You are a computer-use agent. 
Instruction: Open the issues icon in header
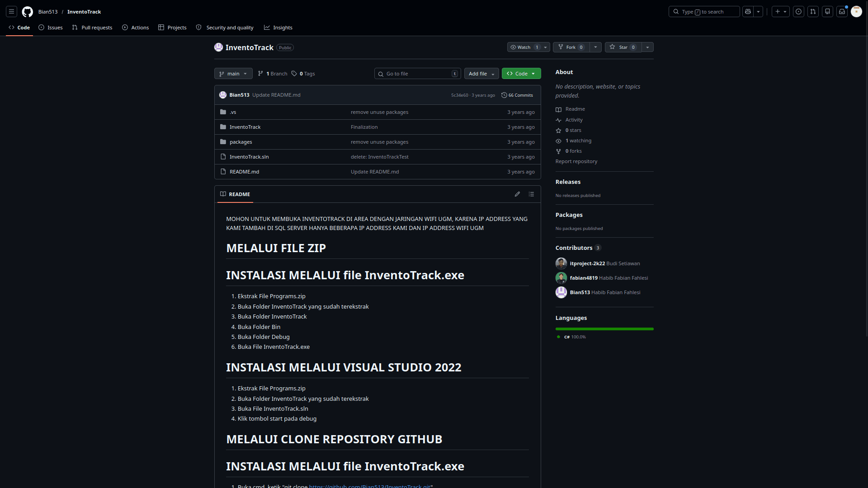(x=798, y=12)
